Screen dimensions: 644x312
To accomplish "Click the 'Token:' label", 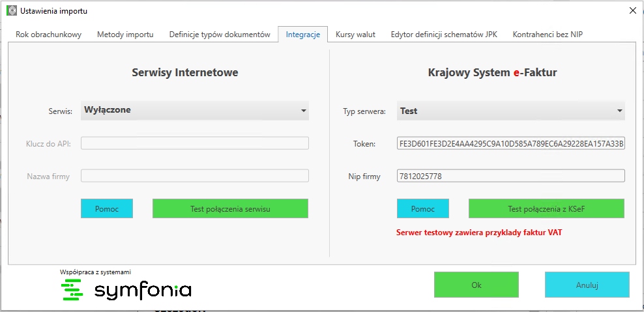I will pos(364,144).
